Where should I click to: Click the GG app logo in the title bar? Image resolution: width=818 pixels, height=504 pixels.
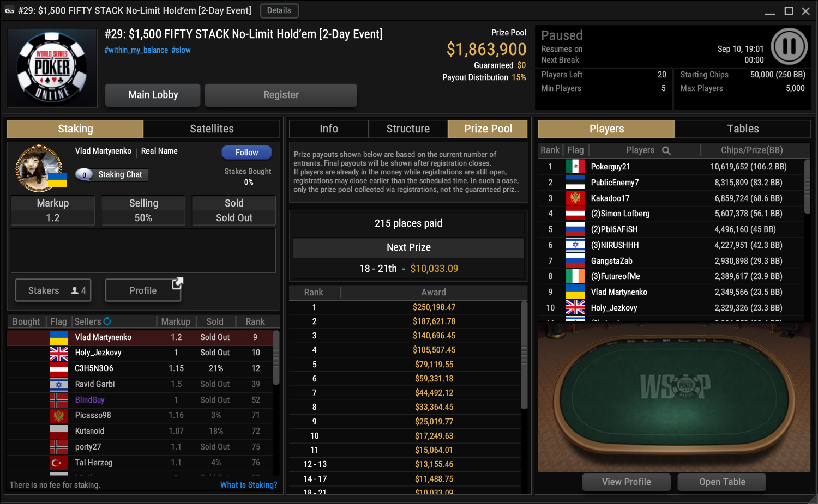click(9, 10)
